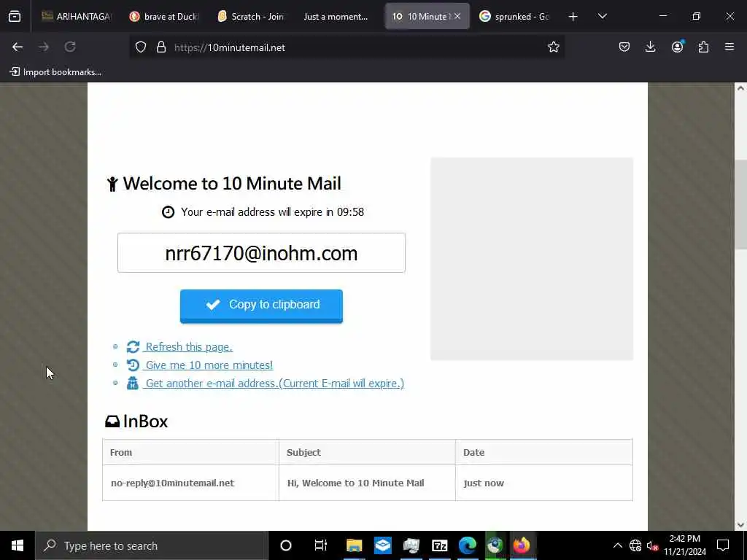List all tabs dropdown arrow

(x=602, y=17)
